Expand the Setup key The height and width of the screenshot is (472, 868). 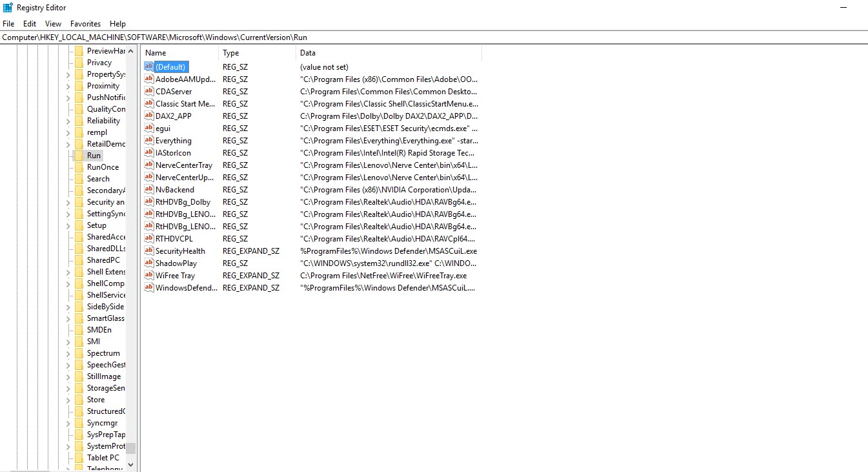point(68,225)
